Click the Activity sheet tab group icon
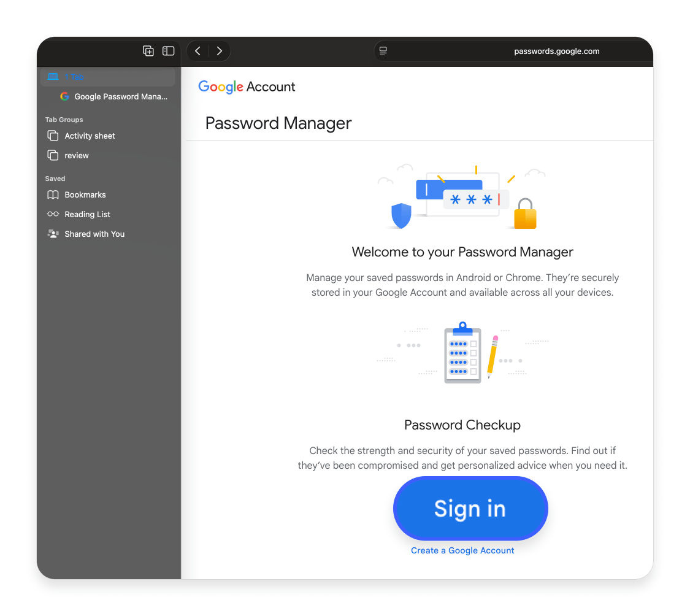690x616 pixels. point(52,136)
